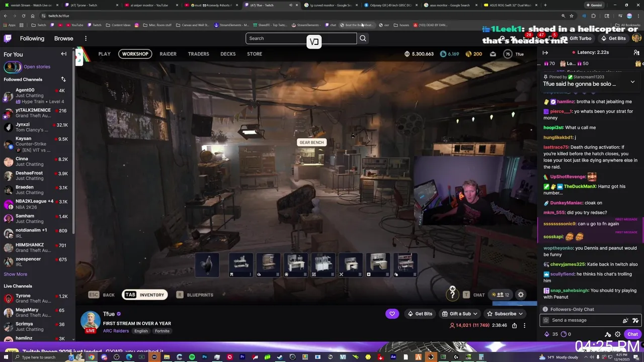This screenshot has width=644, height=362.
Task: Show more followed channels
Action: pos(16,275)
